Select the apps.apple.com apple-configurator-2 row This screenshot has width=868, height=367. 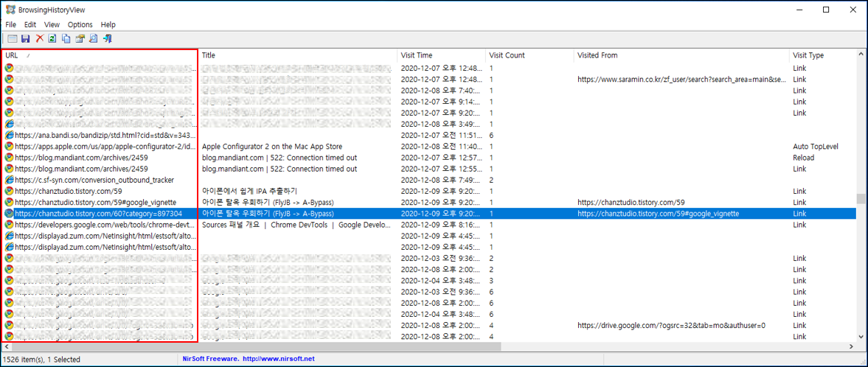(x=429, y=147)
